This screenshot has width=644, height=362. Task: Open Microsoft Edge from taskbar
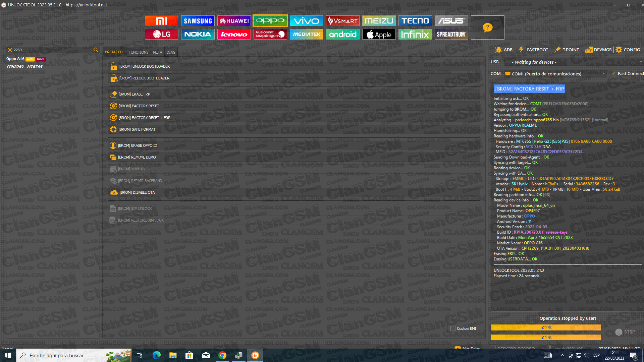(157, 355)
